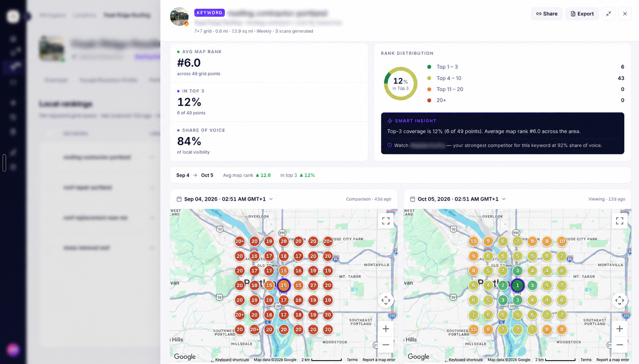The width and height of the screenshot is (639, 364).
Task: Click the Avg map rank 12.6 change indicator
Action: click(247, 175)
